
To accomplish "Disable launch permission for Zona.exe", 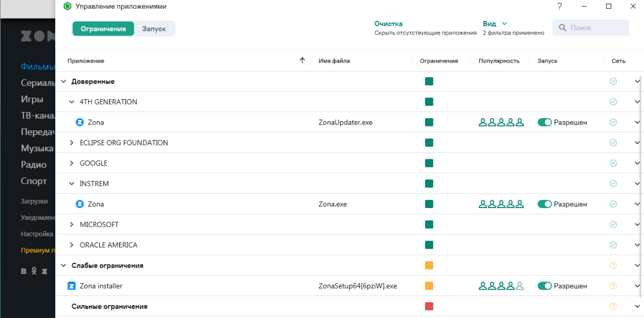I will click(x=545, y=204).
